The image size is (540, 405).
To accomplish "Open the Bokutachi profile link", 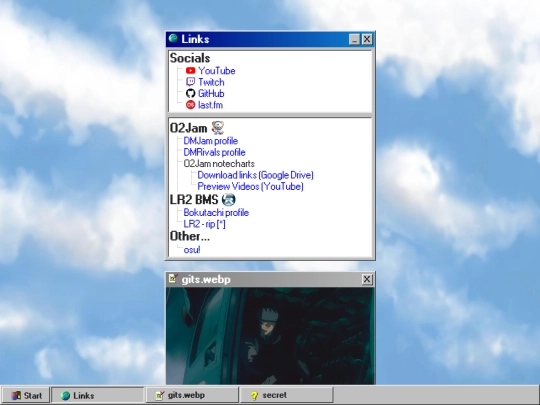I will (216, 212).
